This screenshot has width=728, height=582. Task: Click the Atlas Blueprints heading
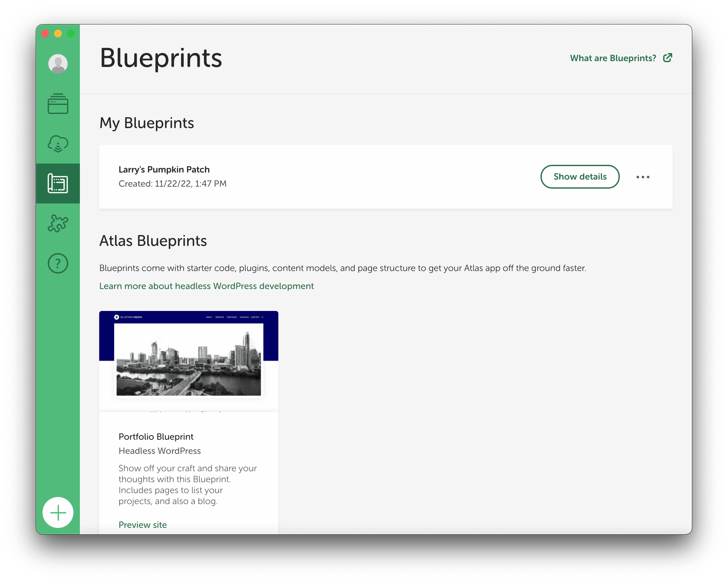tap(153, 240)
